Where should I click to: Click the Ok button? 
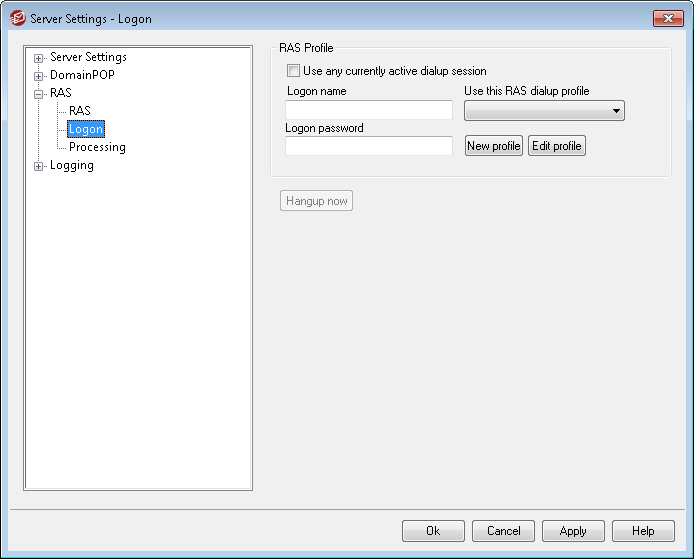[433, 531]
